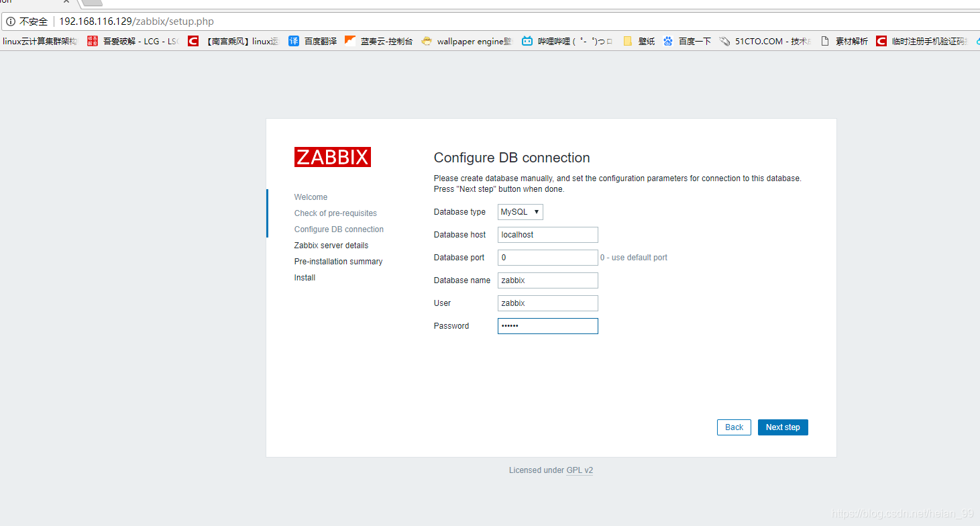980x526 pixels.
Task: Go to previous page with Back button
Action: pyautogui.click(x=734, y=427)
